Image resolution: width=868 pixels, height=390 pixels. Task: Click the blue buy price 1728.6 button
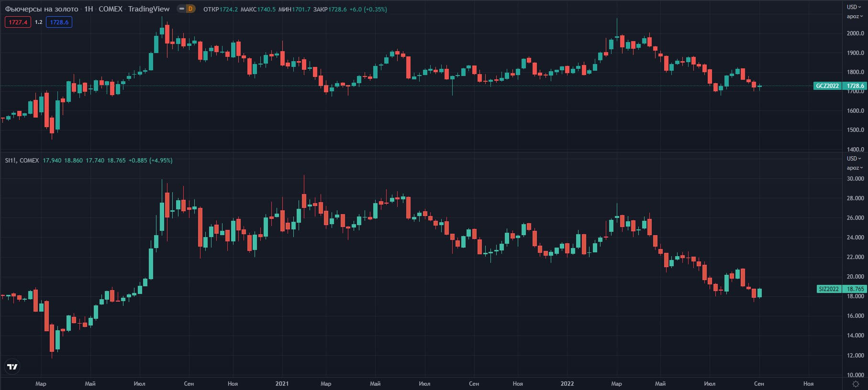tap(59, 22)
